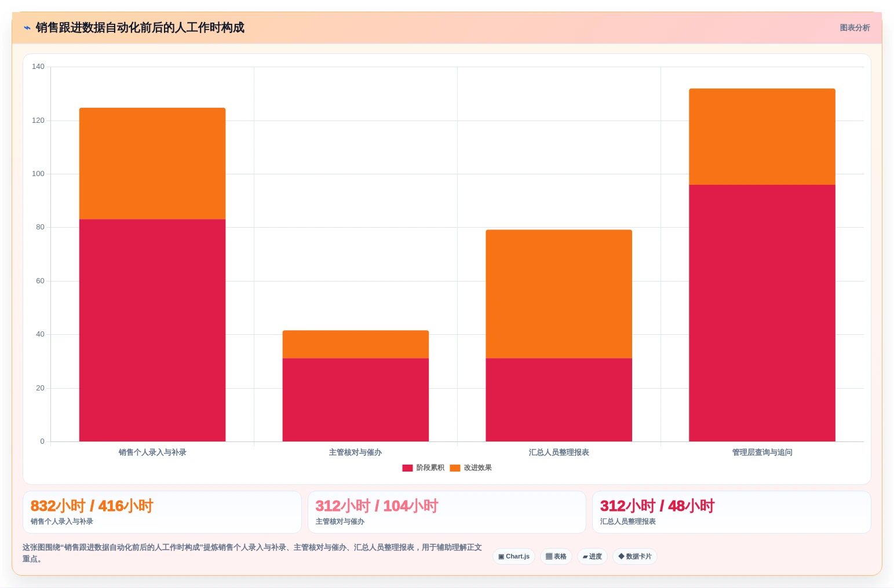Click the 表格 tag chip

556,557
